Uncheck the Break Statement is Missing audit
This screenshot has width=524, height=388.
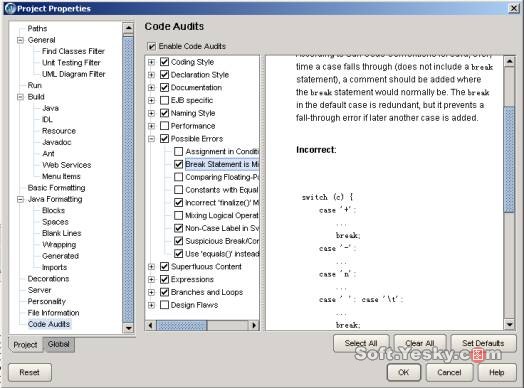pyautogui.click(x=179, y=164)
